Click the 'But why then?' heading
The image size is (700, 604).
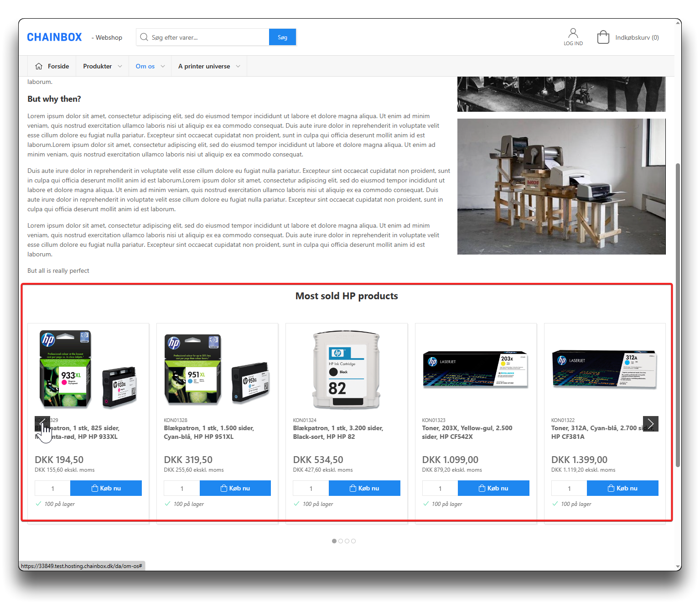[54, 99]
